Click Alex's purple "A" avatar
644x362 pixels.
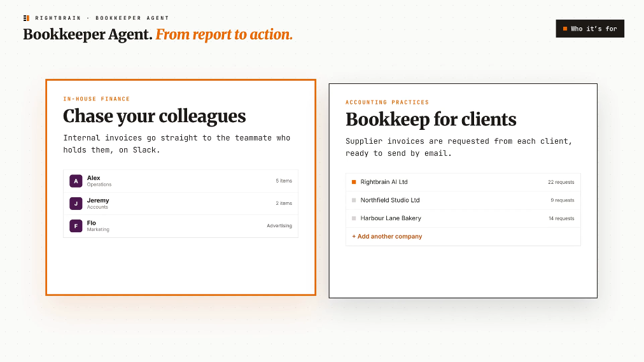[x=76, y=181]
